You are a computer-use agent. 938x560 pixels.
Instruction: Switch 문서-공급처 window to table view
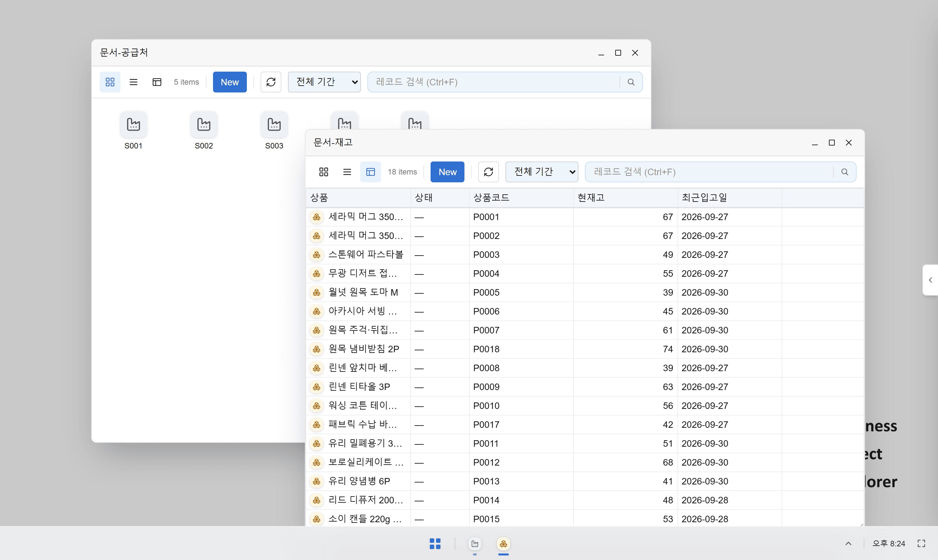click(157, 82)
